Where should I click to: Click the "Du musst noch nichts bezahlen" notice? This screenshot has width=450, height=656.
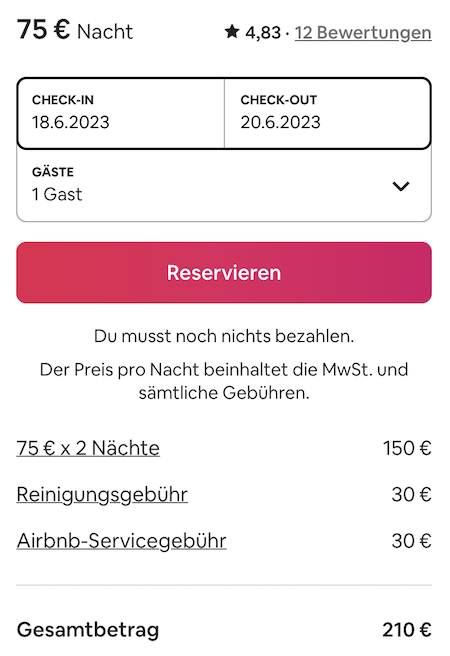point(224,336)
